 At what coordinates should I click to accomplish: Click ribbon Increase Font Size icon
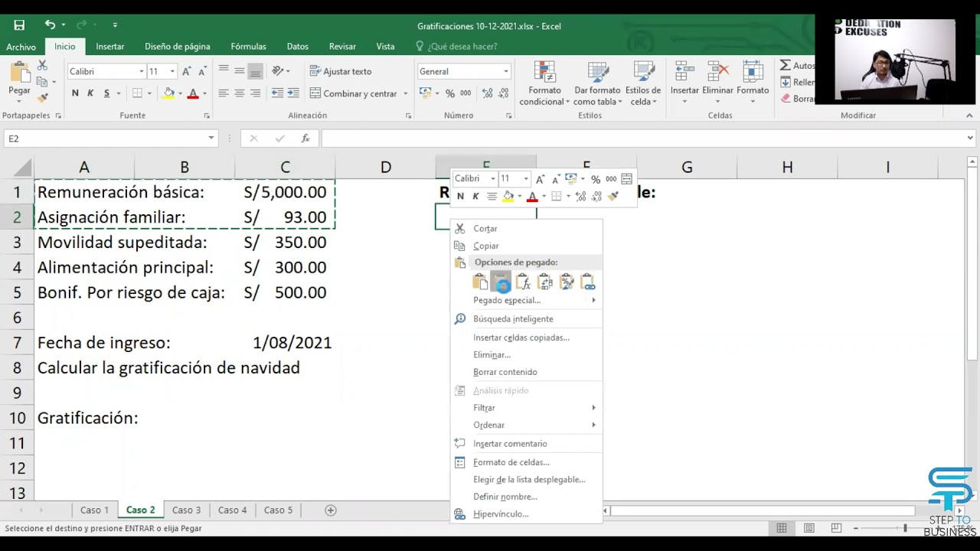point(187,71)
